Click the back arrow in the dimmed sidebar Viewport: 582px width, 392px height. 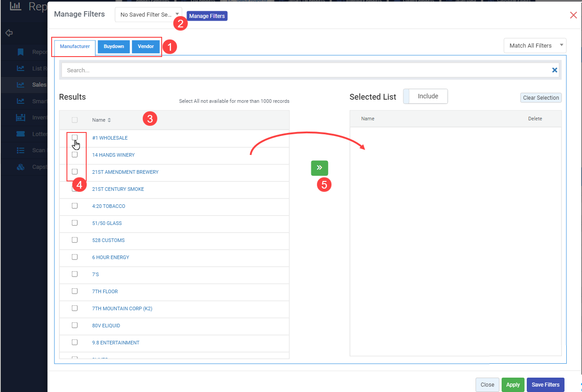click(9, 33)
